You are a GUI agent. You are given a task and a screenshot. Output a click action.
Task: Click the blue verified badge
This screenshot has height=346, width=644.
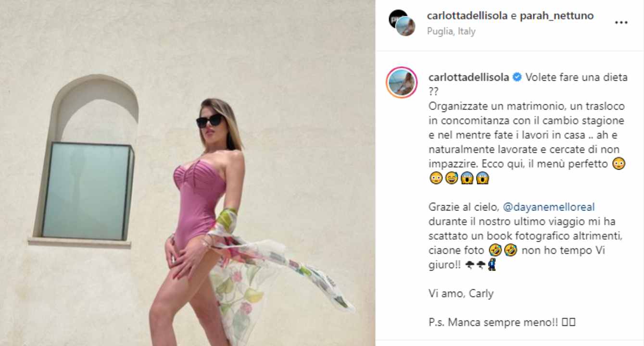(517, 77)
